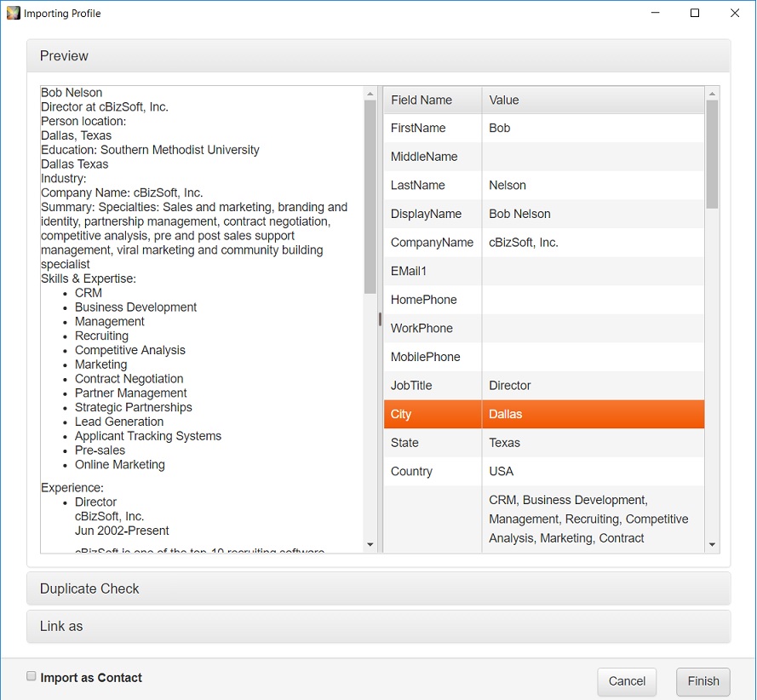Click the Value column header

[594, 100]
